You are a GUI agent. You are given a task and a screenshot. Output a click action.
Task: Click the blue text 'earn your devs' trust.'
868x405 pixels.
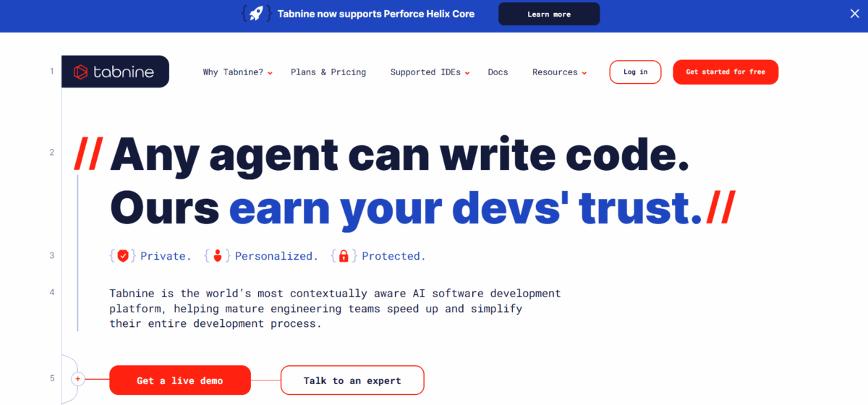pos(466,208)
